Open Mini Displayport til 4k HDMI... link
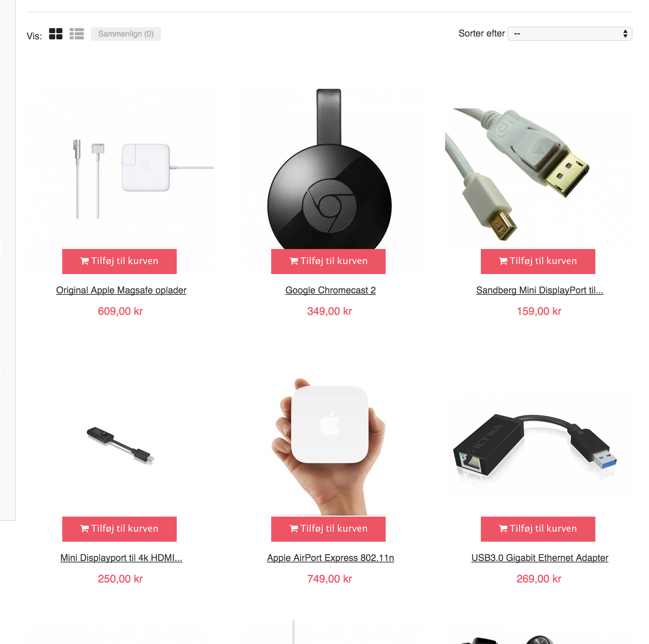Screen dimensions: 649x644 121,558
